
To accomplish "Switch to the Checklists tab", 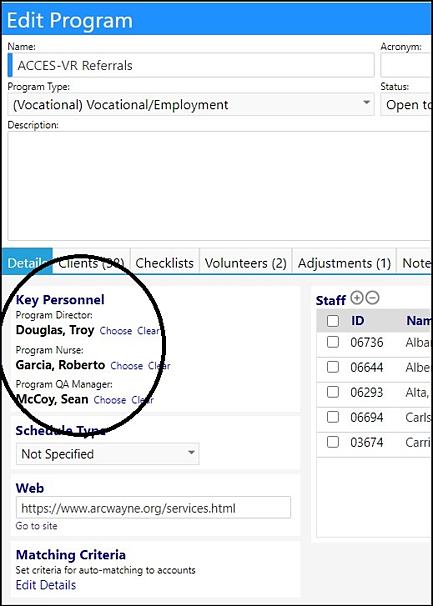I will [165, 263].
